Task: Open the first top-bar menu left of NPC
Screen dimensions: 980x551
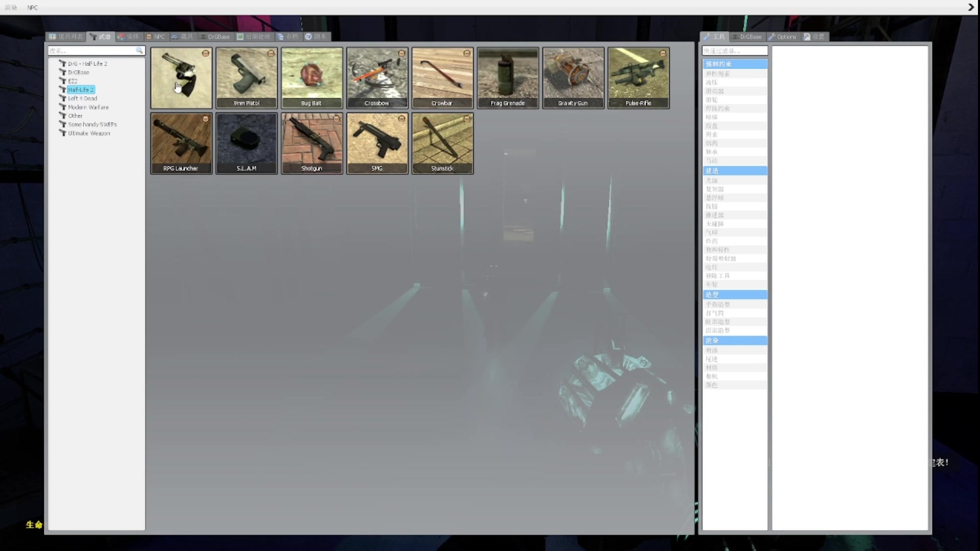Action: point(11,8)
